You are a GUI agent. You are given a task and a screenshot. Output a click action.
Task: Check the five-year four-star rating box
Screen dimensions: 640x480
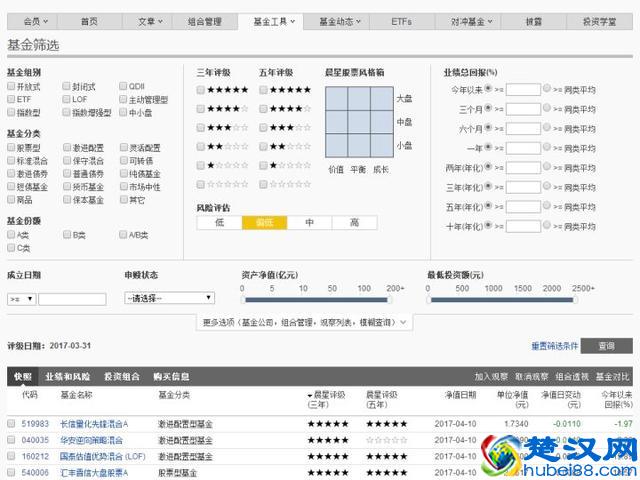(263, 109)
